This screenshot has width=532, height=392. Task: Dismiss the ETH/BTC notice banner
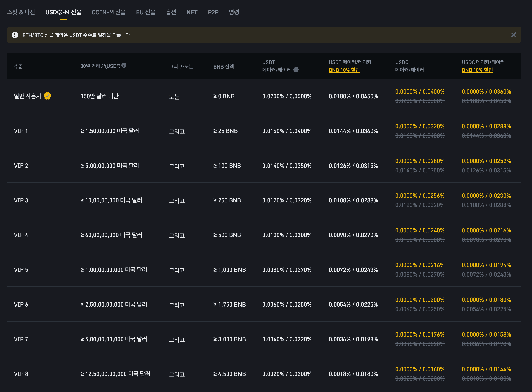click(x=514, y=35)
